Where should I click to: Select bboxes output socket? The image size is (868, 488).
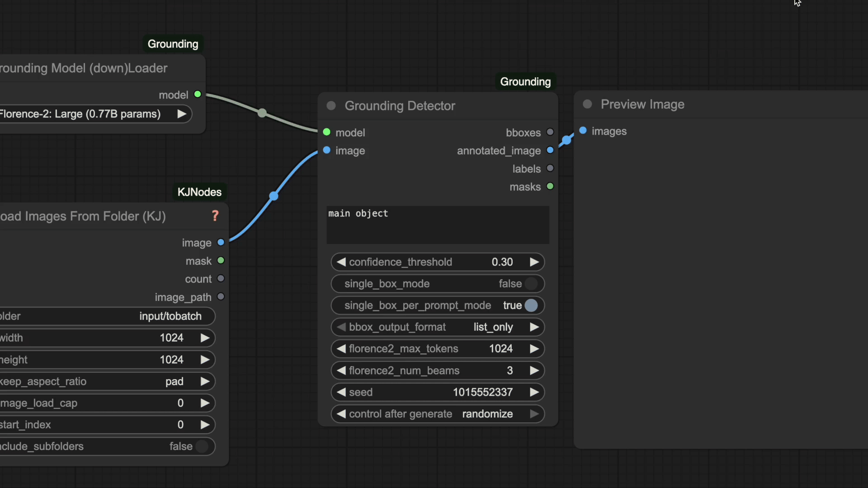(x=550, y=132)
